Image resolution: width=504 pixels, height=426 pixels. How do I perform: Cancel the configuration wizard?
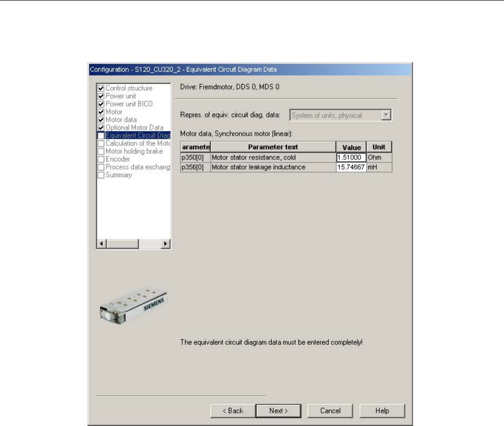tap(330, 411)
